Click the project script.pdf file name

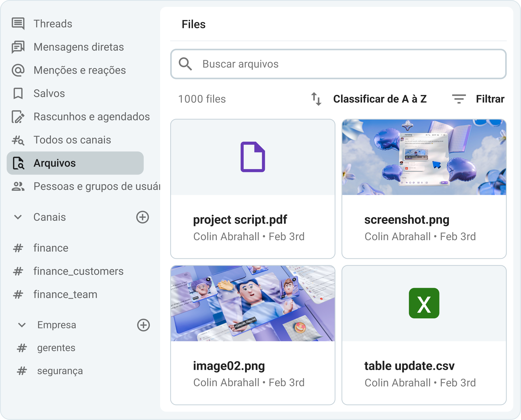click(240, 220)
